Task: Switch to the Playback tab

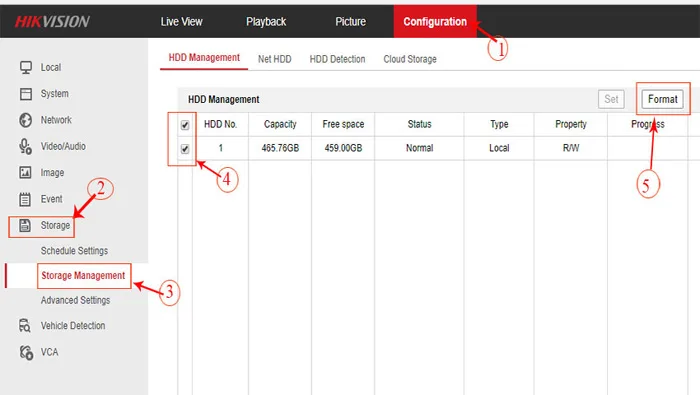Action: 266,21
